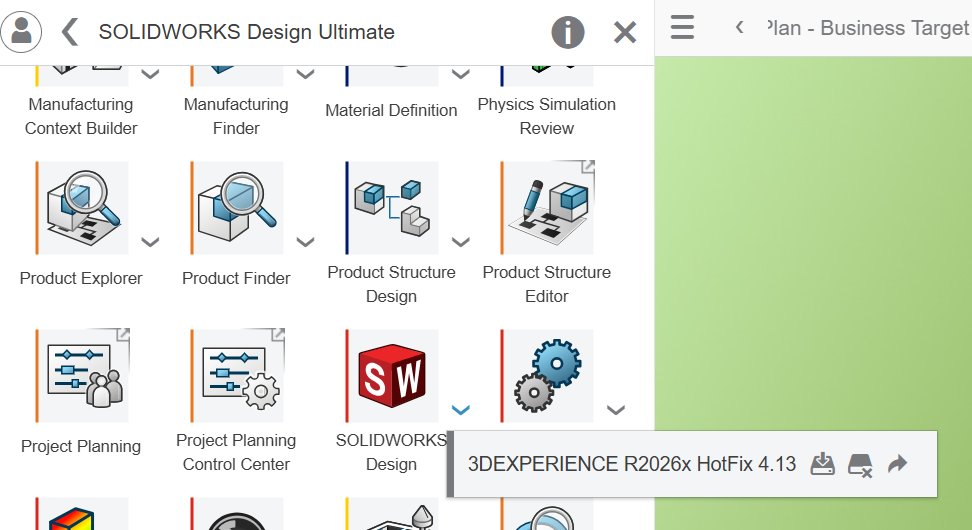
Task: Expand the Product Explorer chevron
Action: pos(150,242)
